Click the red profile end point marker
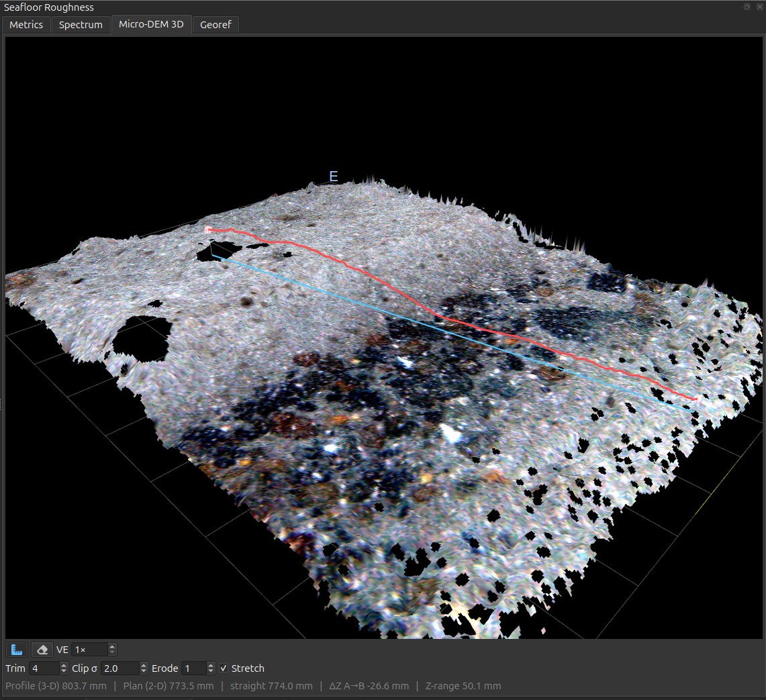This screenshot has height=700, width=766. (696, 399)
